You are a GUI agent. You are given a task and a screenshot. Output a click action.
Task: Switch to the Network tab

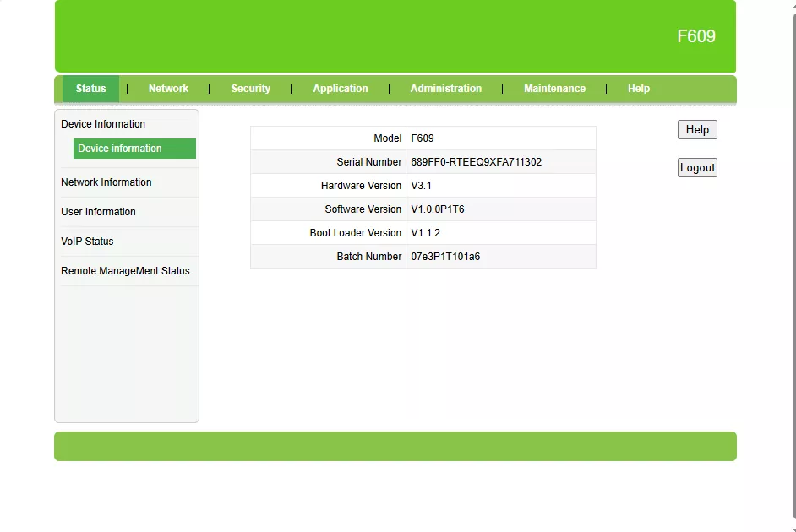point(168,89)
